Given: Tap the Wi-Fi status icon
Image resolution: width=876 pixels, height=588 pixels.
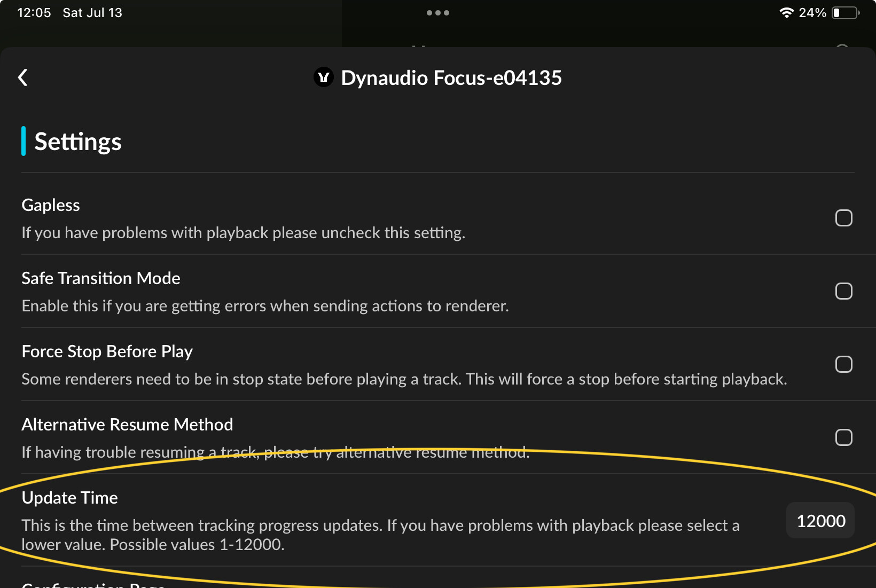Looking at the screenshot, I should tap(786, 13).
